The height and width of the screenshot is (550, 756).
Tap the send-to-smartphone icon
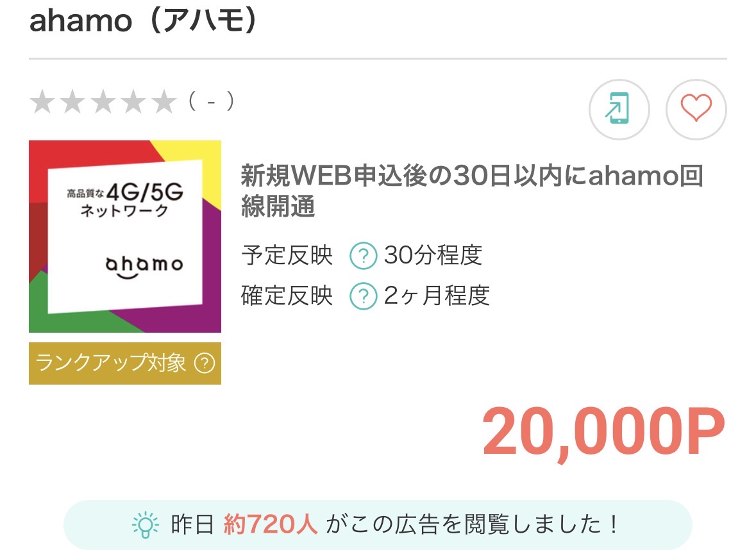pyautogui.click(x=619, y=109)
